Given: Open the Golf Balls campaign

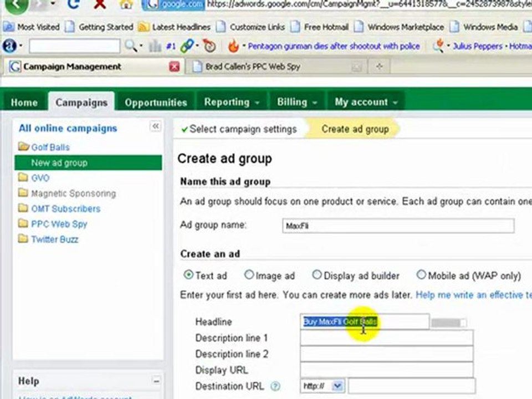Looking at the screenshot, I should (50, 147).
